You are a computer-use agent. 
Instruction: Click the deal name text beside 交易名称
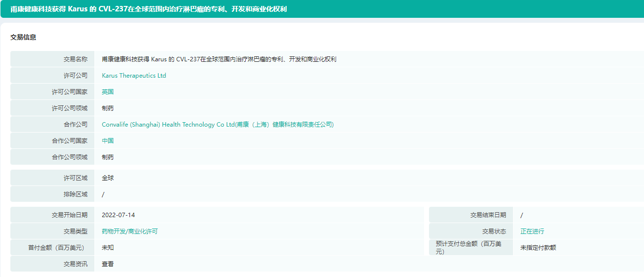[x=219, y=59]
